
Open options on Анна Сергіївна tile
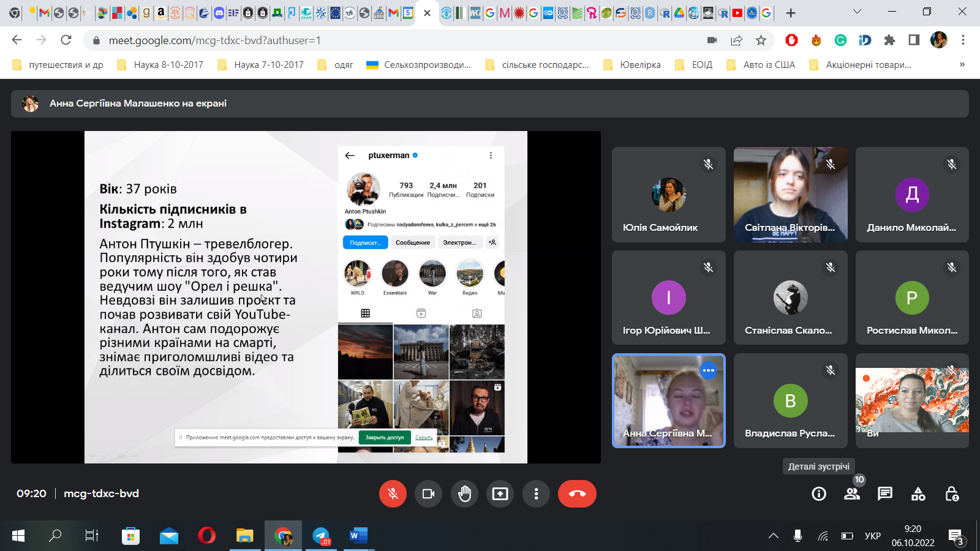[x=708, y=370]
